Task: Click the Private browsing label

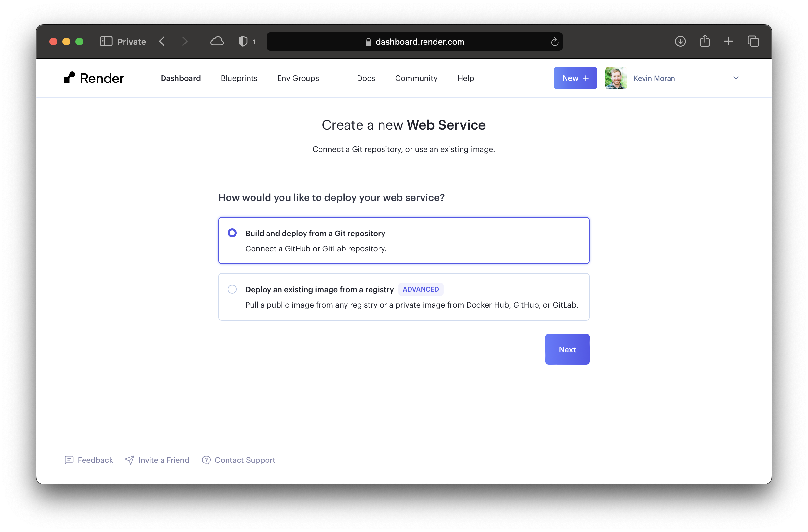Action: 131,42
